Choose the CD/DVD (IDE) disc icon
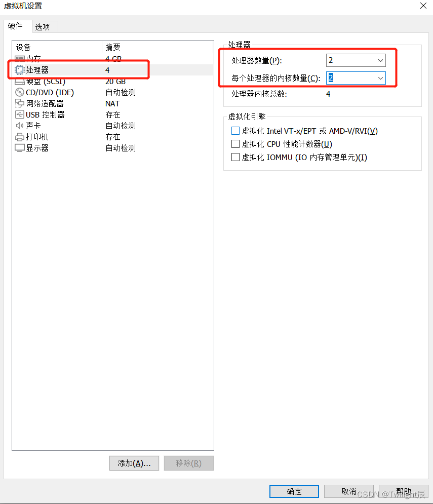The image size is (433, 504). 20,92
